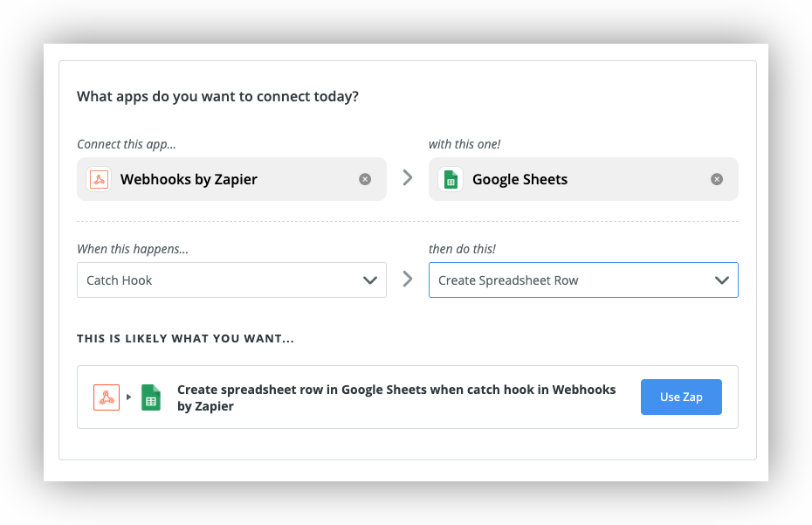812x525 pixels.
Task: Clear the Webhooks by Zapier app selection
Action: coord(365,179)
